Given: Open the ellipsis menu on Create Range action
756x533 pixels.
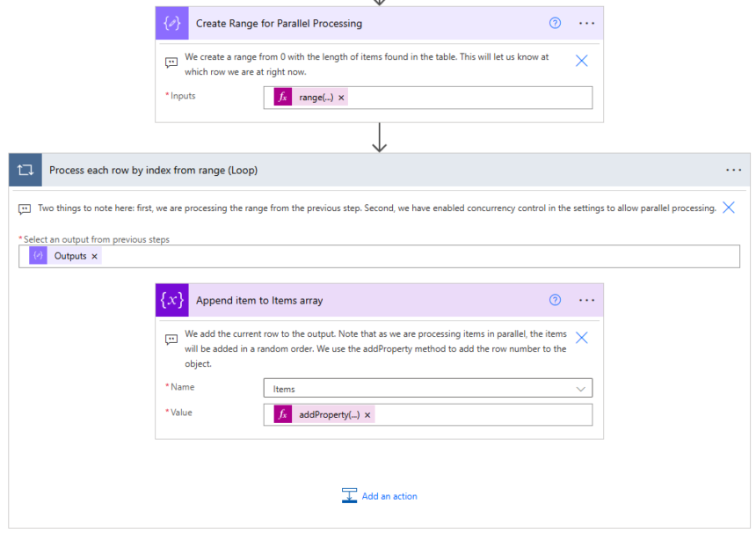Looking at the screenshot, I should click(586, 23).
